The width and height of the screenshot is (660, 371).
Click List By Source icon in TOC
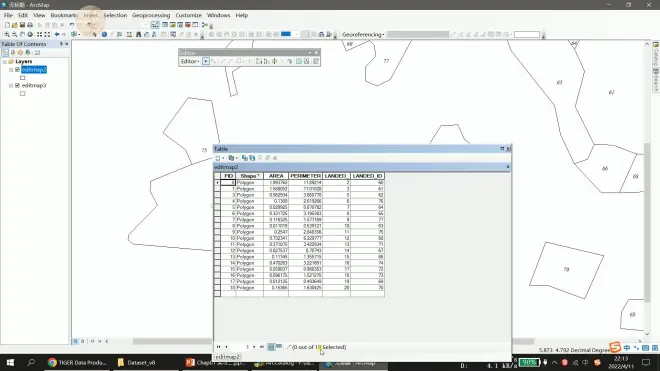pyautogui.click(x=13, y=53)
